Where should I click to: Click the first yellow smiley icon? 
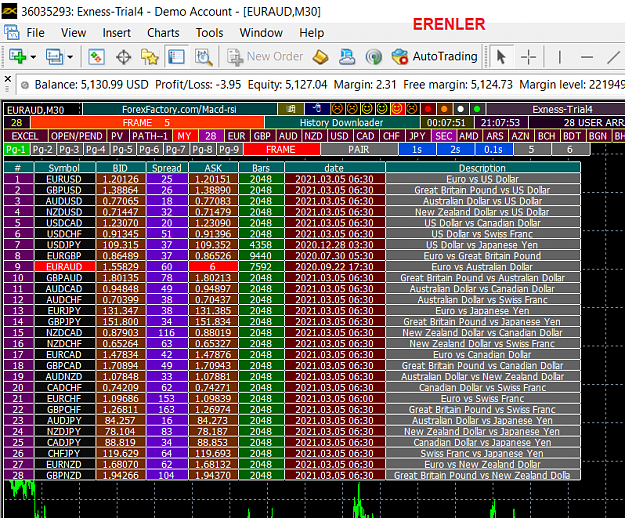[x=367, y=109]
